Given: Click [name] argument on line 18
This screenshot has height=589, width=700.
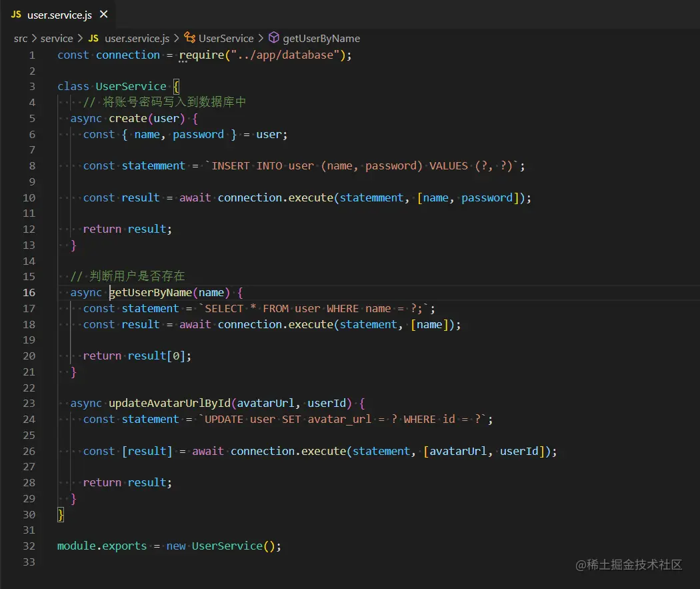Looking at the screenshot, I should (x=429, y=325).
